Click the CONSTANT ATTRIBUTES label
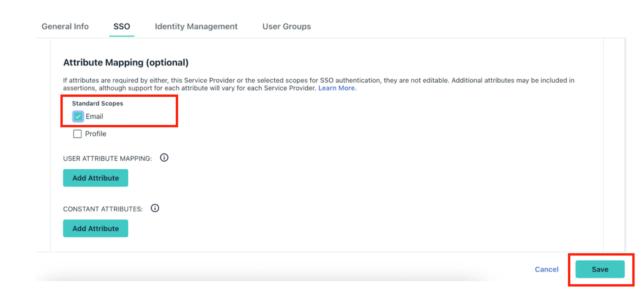 point(103,209)
